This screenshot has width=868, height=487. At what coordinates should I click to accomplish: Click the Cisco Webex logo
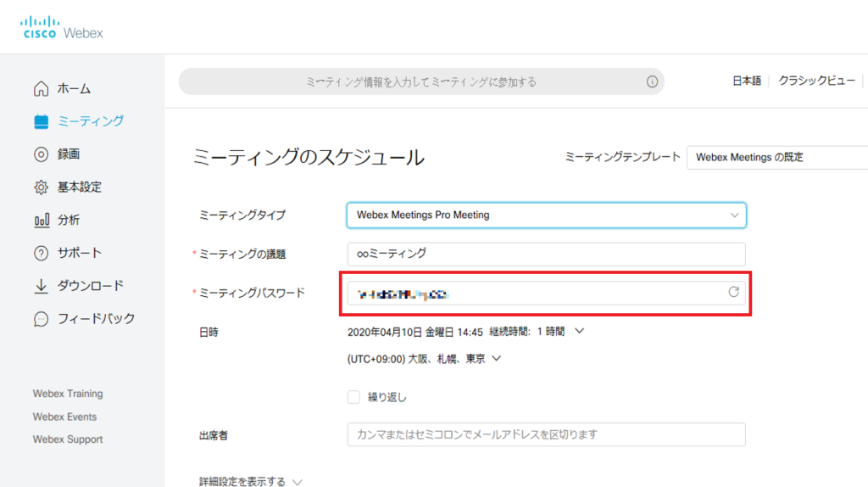tap(61, 28)
